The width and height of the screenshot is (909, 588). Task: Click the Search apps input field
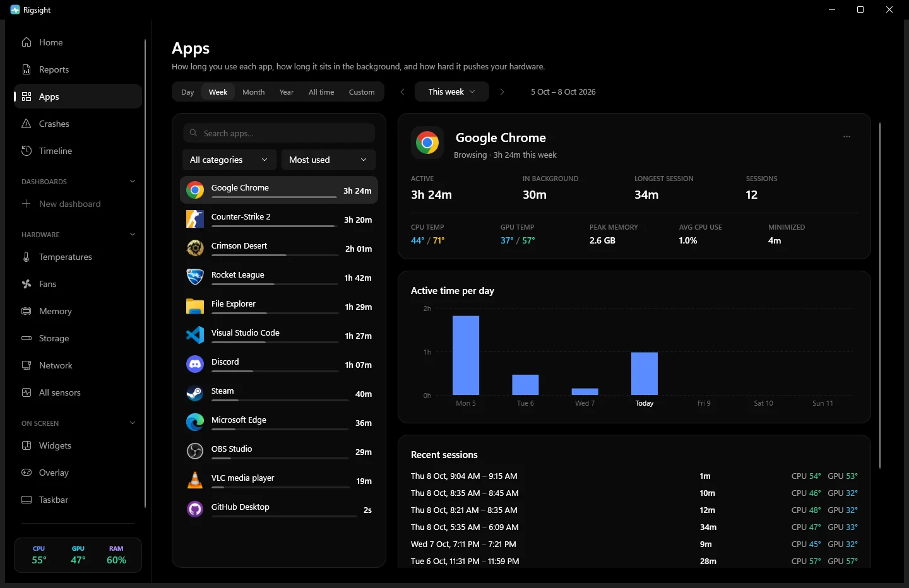(279, 133)
